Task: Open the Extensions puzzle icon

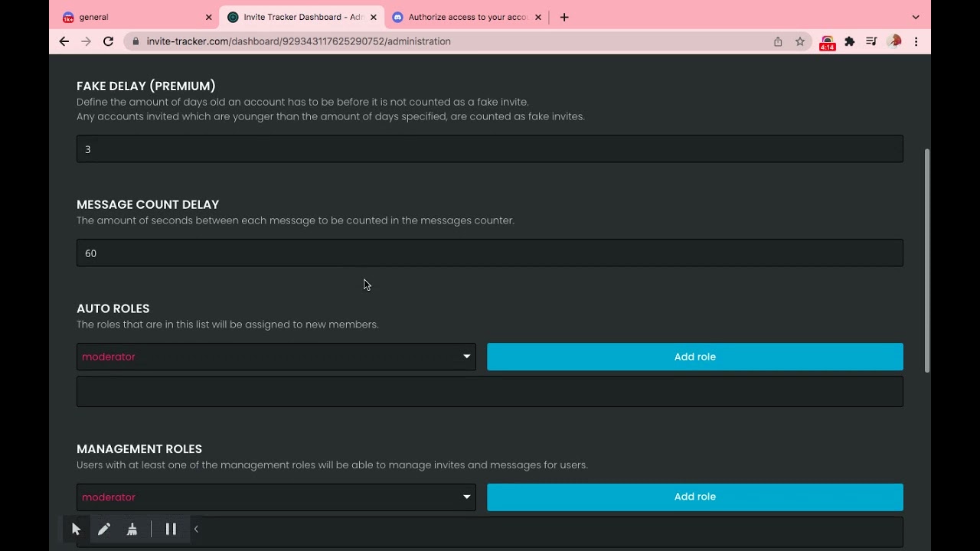Action: coord(849,41)
